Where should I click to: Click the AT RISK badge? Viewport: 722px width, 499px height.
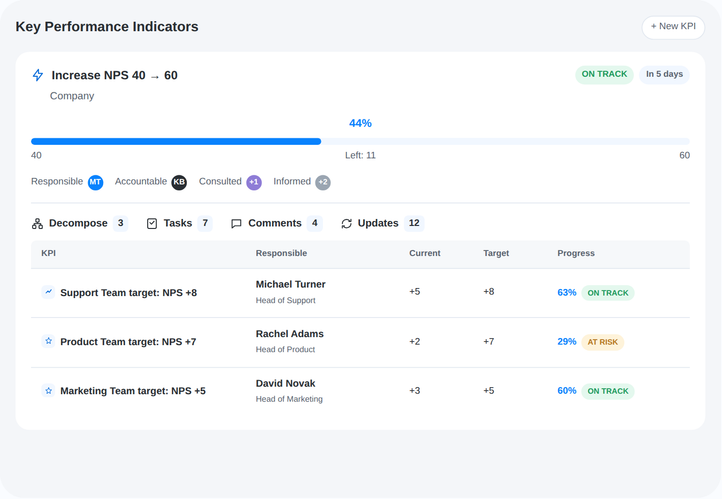pos(603,342)
